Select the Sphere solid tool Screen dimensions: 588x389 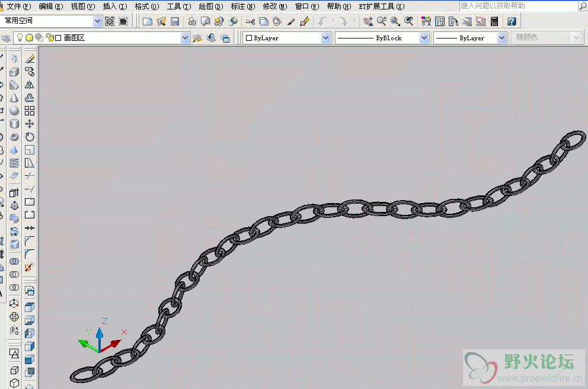click(x=14, y=111)
